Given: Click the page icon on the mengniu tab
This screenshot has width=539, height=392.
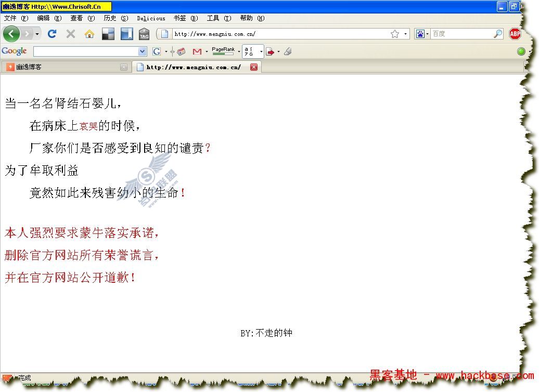Looking at the screenshot, I should (140, 67).
